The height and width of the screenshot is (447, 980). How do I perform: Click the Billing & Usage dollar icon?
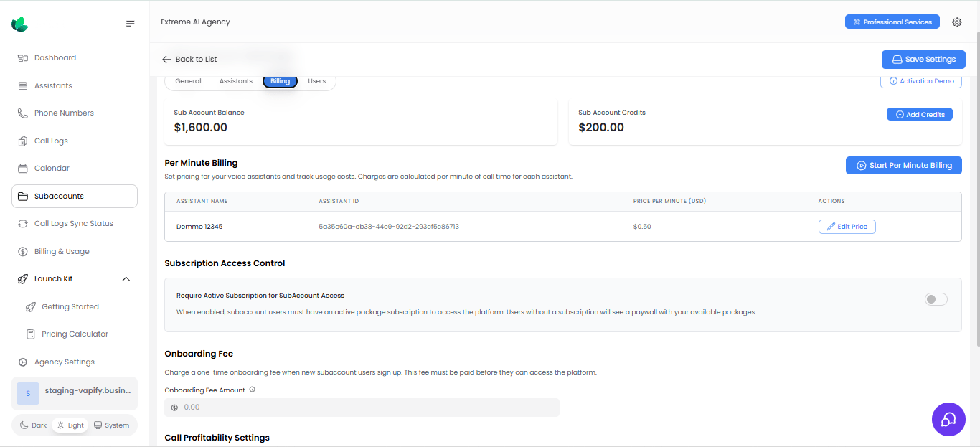(23, 252)
